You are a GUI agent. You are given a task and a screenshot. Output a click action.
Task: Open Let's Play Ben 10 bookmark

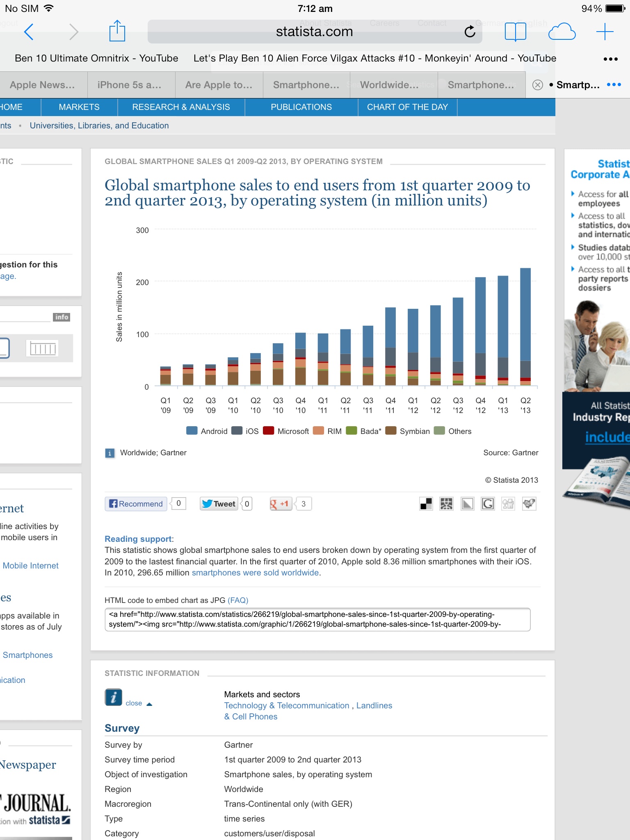(x=374, y=58)
